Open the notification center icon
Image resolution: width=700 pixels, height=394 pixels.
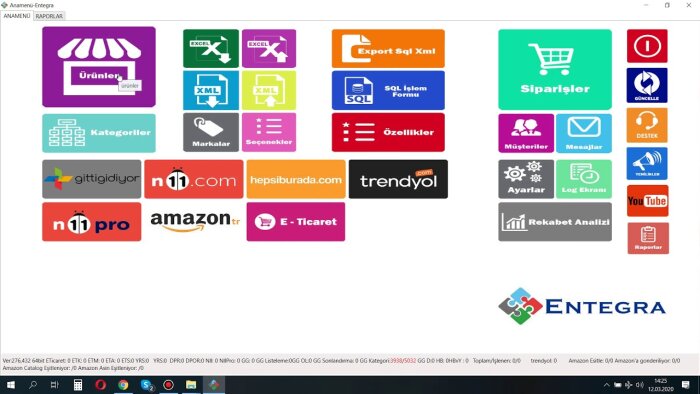(x=686, y=385)
